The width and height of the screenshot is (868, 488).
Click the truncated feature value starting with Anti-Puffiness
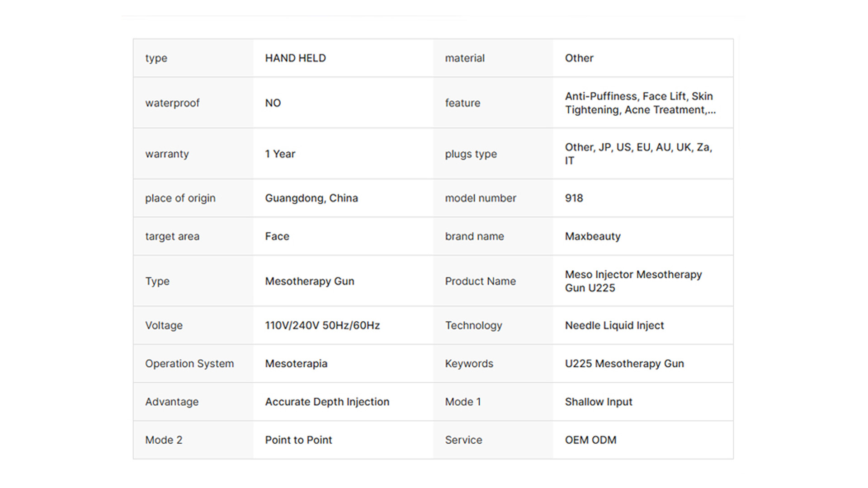(640, 103)
